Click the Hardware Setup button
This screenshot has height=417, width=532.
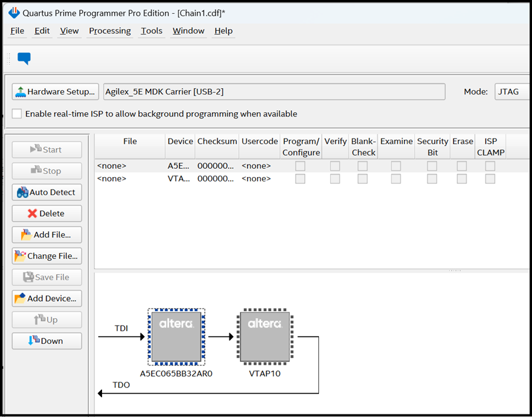pyautogui.click(x=55, y=91)
